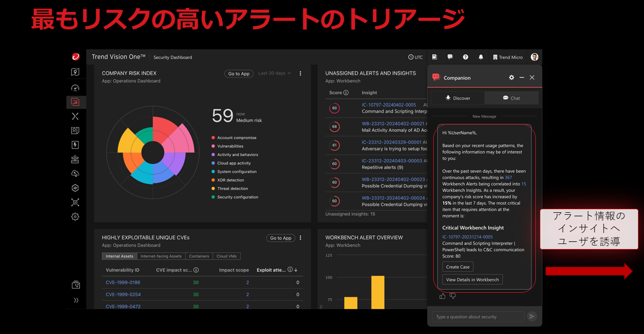
Task: Click the security question input field
Action: 478,317
